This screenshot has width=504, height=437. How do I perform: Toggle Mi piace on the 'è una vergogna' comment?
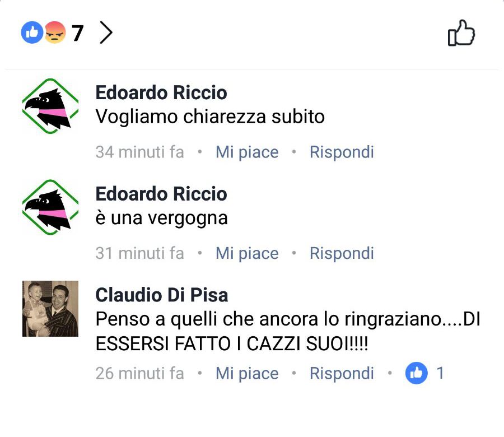coord(247,253)
